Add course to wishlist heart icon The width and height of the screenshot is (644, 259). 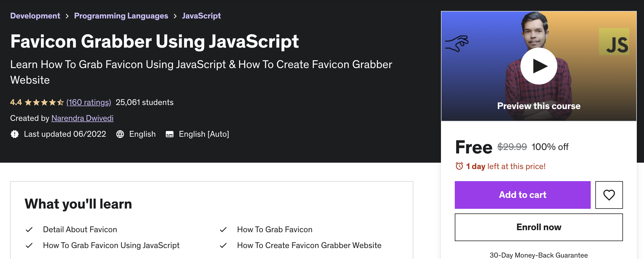pos(609,195)
